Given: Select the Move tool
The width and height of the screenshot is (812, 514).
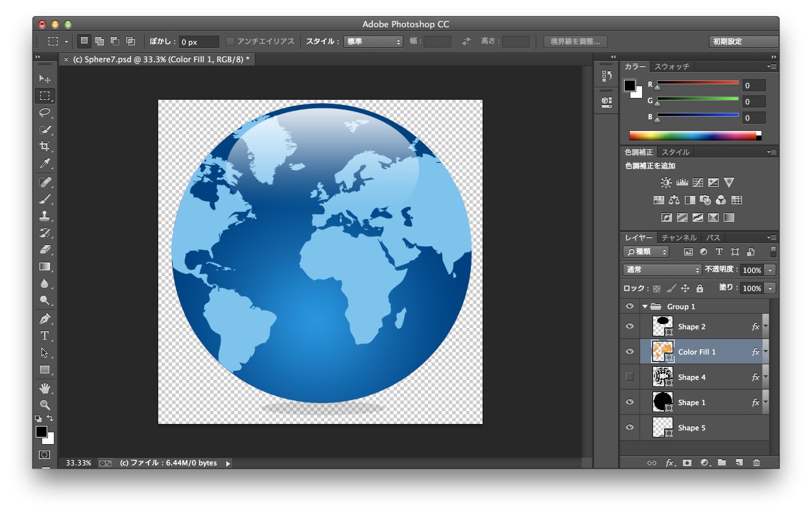Looking at the screenshot, I should tap(45, 79).
